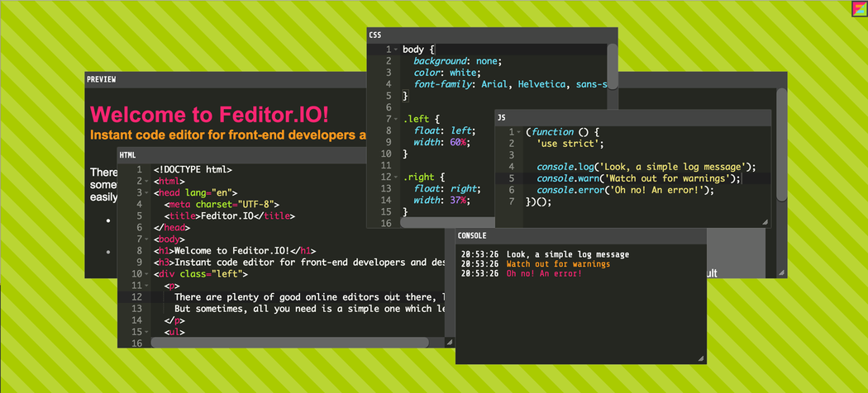
Task: Click the HTML panel header
Action: pos(240,154)
